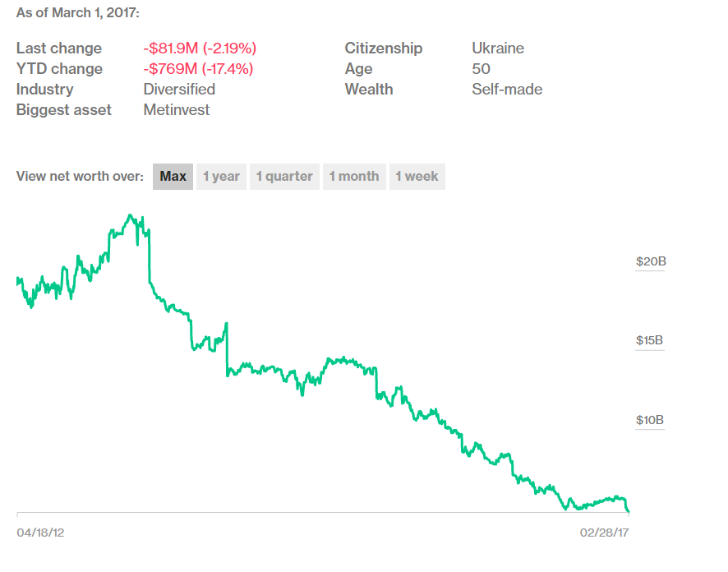The height and width of the screenshot is (572, 728).
Task: Click the $15B axis label
Action: click(650, 341)
